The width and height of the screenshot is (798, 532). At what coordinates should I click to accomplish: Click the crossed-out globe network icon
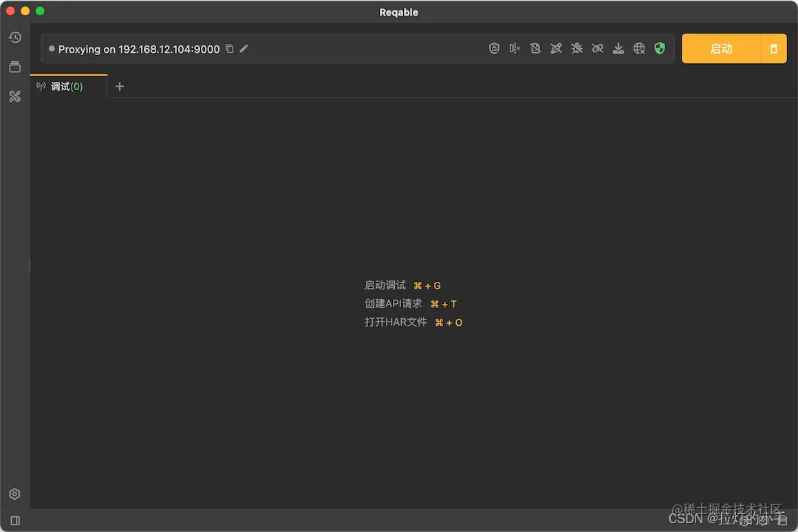point(638,48)
